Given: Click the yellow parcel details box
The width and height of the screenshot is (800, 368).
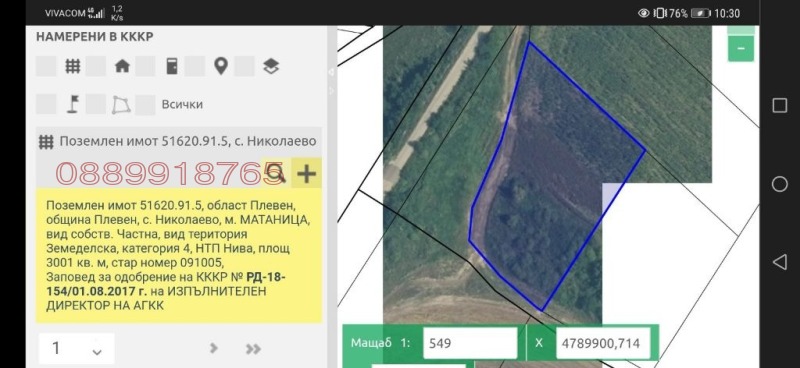Looking at the screenshot, I should pyautogui.click(x=179, y=256).
